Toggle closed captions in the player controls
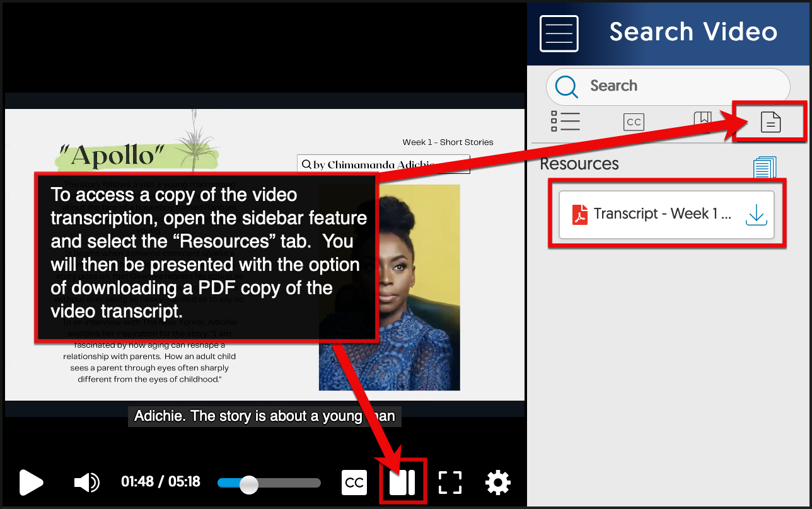The height and width of the screenshot is (509, 812). point(354,483)
